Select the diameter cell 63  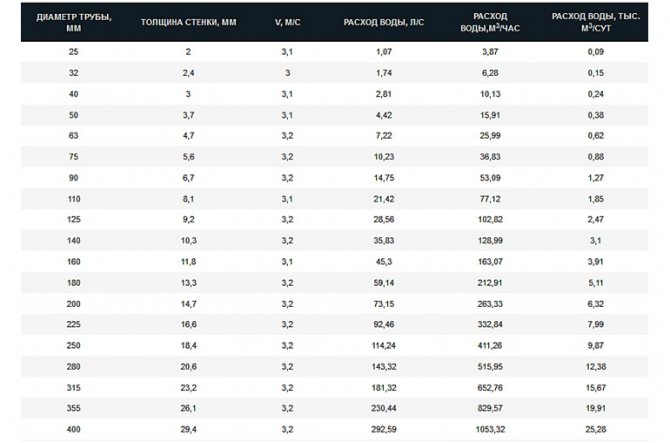tap(73, 135)
